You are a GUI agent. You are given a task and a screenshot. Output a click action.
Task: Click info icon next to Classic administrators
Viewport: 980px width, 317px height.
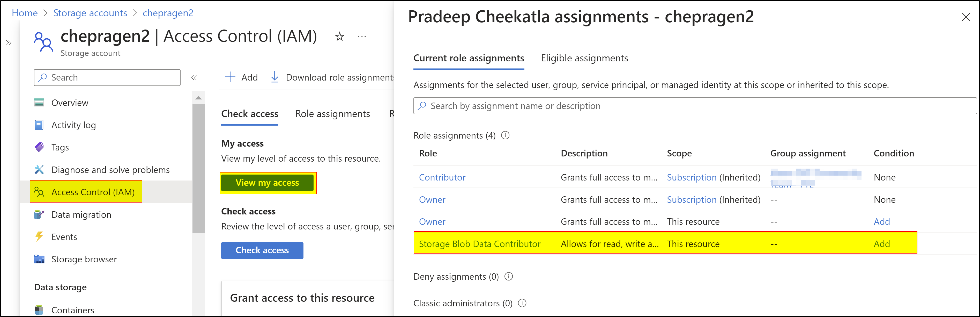[522, 303]
